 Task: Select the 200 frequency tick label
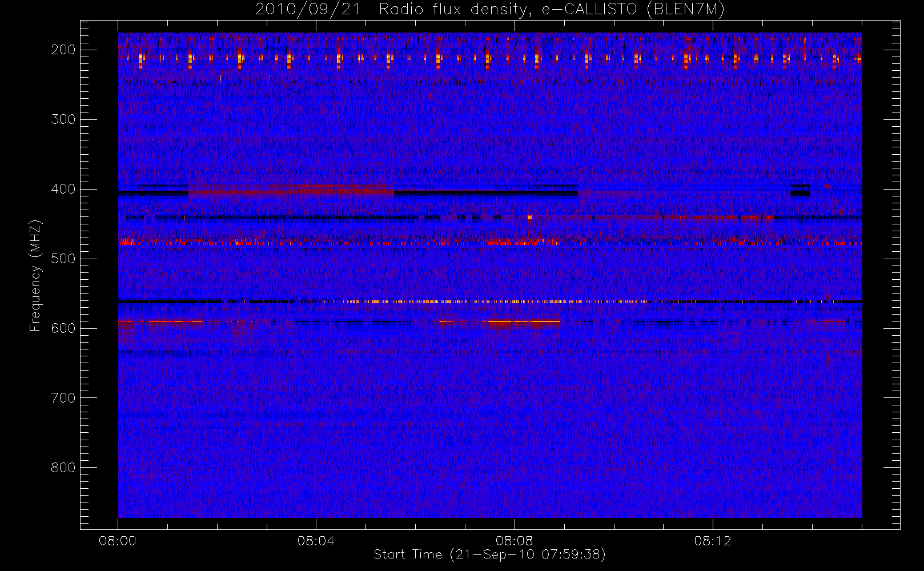63,50
